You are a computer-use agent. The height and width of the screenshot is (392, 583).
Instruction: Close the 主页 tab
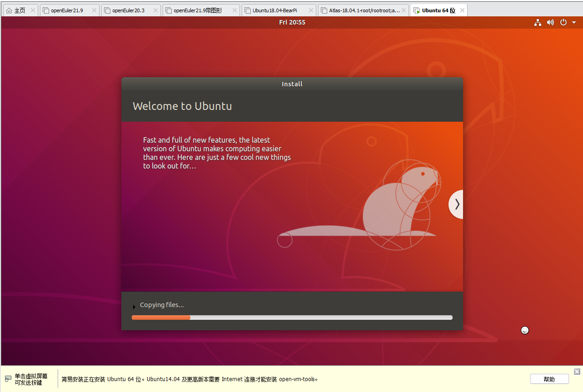point(33,10)
